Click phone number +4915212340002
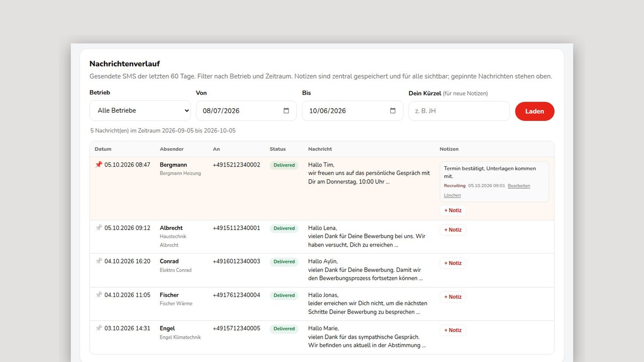Image resolution: width=644 pixels, height=362 pixels. (236, 165)
